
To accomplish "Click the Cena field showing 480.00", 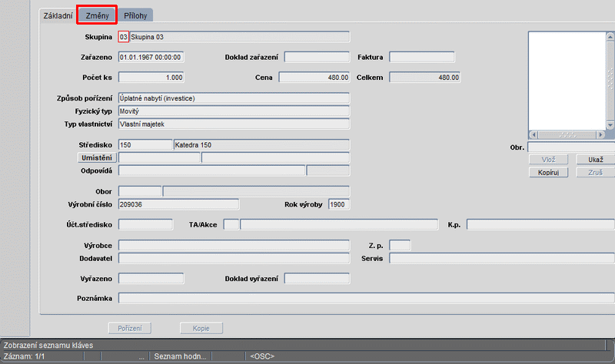I will tap(314, 78).
